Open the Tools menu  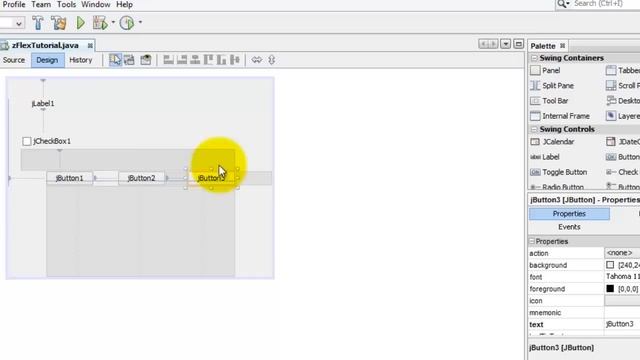[x=67, y=4]
